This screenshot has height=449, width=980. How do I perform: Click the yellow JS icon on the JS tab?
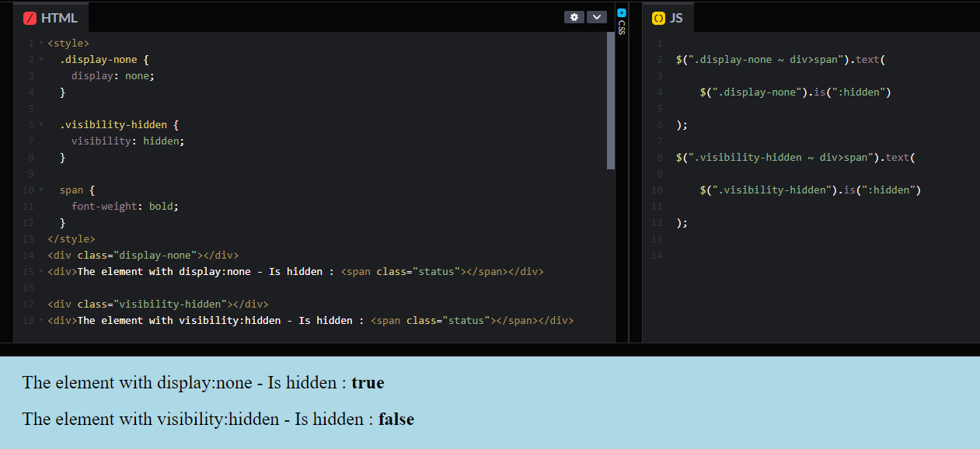[x=659, y=16]
